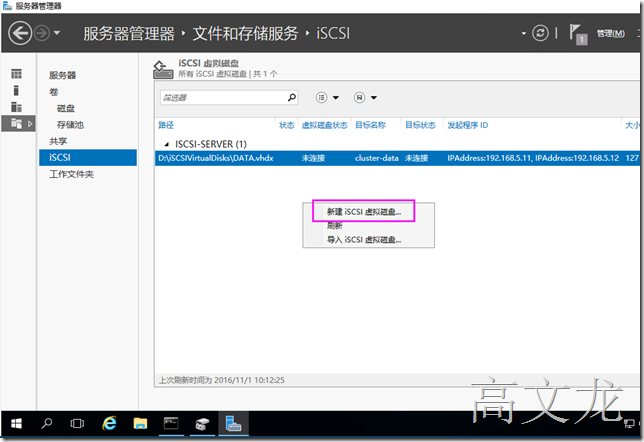Choose 导入 iSCSI 虚拟磁盘 from context menu
This screenshot has height=442, width=644.
coord(364,239)
